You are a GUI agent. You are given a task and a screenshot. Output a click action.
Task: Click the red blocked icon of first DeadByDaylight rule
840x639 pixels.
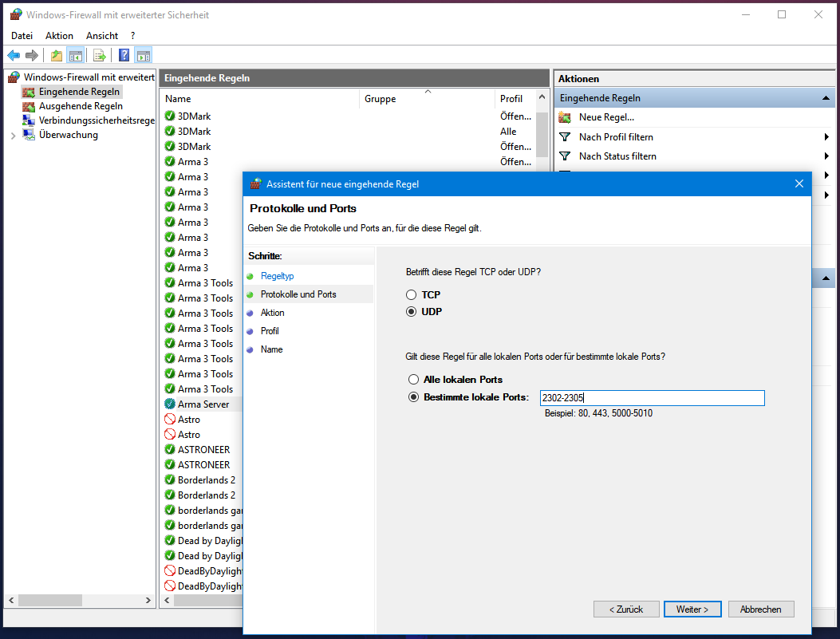(x=170, y=570)
